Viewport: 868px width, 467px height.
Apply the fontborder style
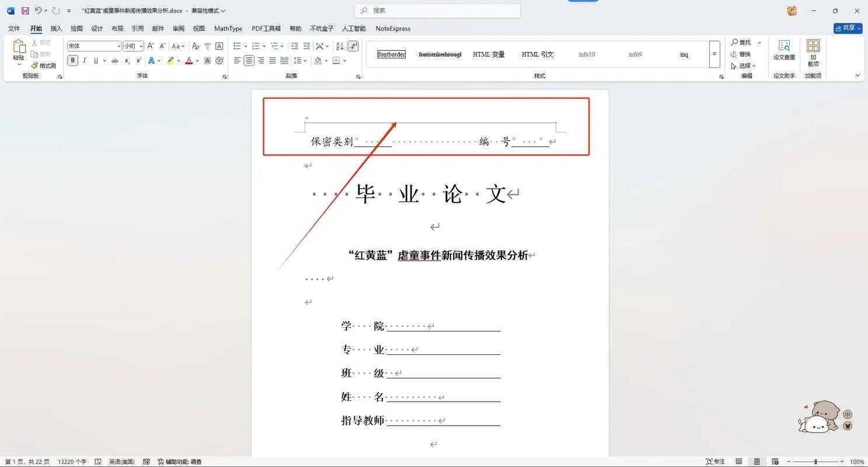pos(391,54)
